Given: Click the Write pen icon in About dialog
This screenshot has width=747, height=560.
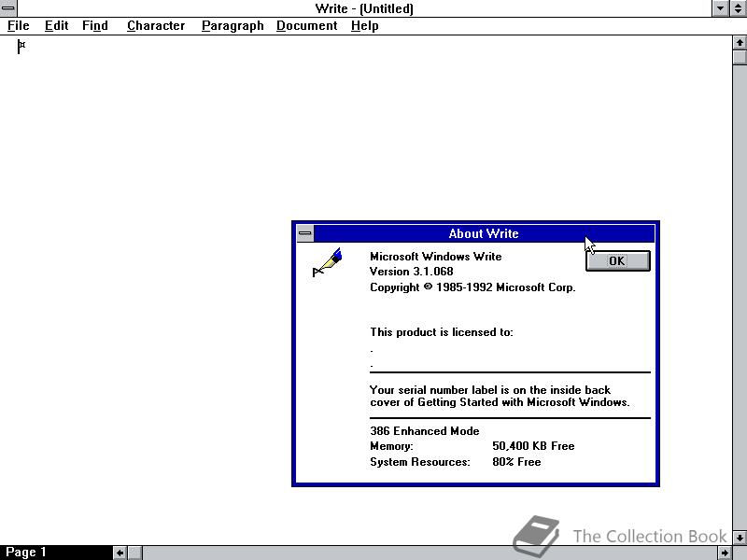Looking at the screenshot, I should click(328, 262).
